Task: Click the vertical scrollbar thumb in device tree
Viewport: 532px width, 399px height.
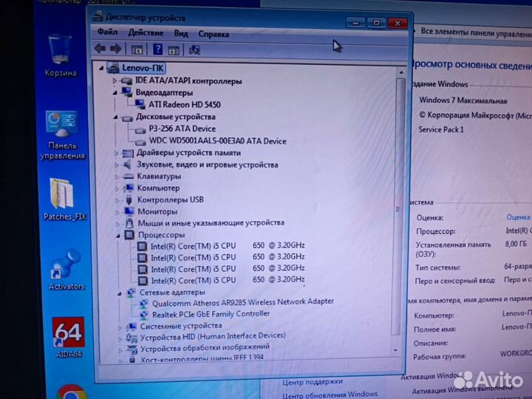Action: click(399, 205)
